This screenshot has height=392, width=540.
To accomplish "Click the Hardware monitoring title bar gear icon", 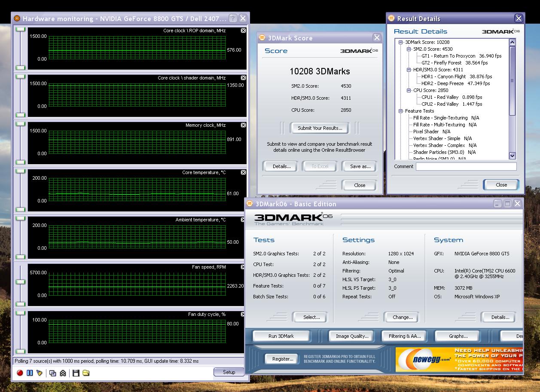I will pos(17,18).
